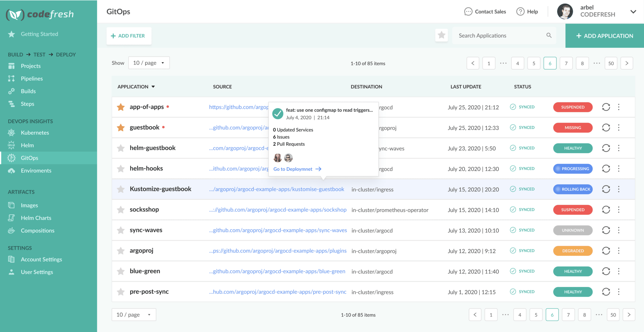The width and height of the screenshot is (644, 332).
Task: Open the kustomise-guestbook source link
Action: [x=277, y=189]
